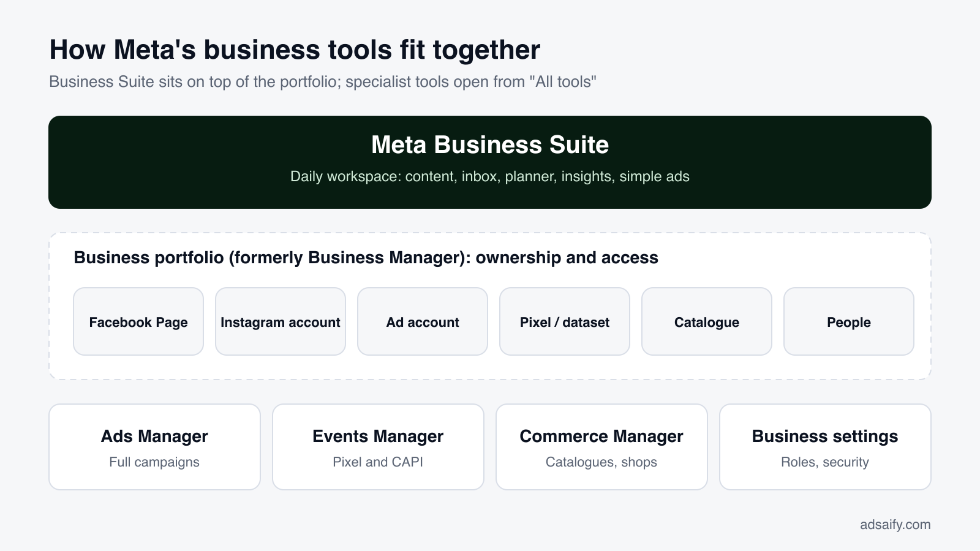Click the 'Roles, security' caption
Screen dimensions: 980x551
pos(825,462)
